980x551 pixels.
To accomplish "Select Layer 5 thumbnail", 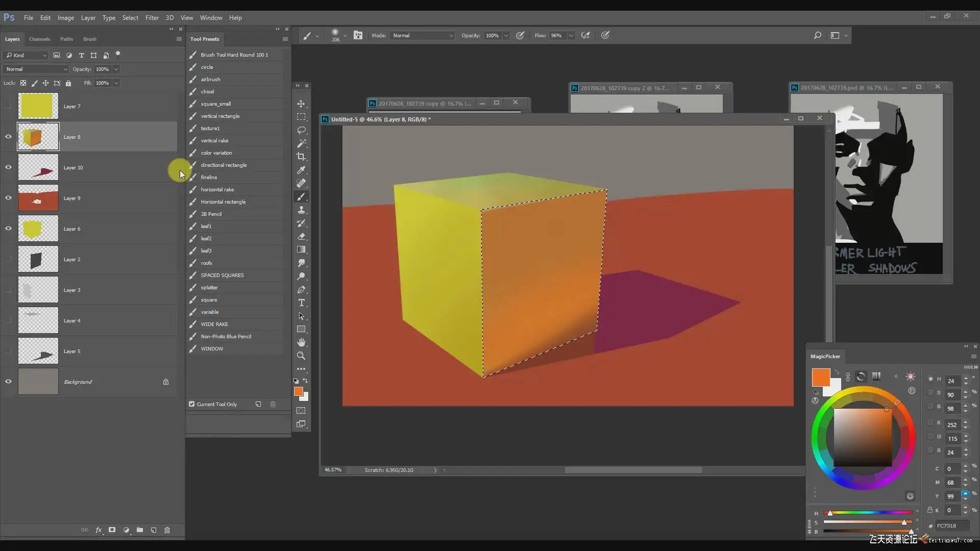I will click(x=38, y=351).
